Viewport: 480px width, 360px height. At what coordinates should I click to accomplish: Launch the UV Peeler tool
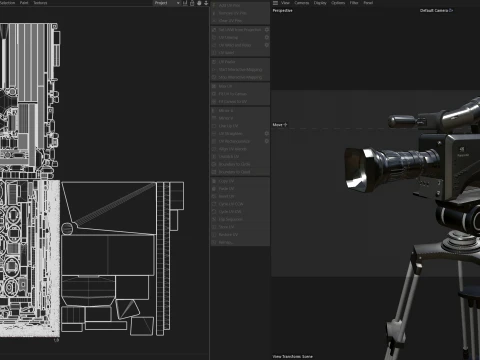click(240, 62)
